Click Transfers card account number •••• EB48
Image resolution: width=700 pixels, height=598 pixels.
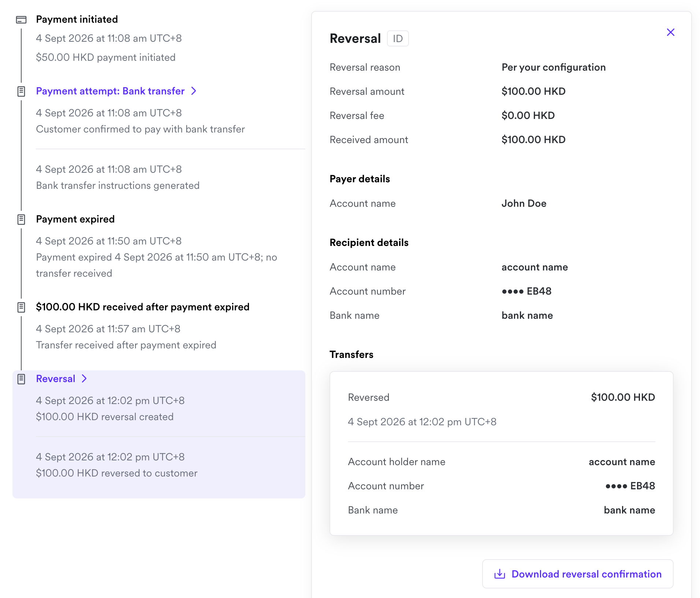tap(630, 486)
